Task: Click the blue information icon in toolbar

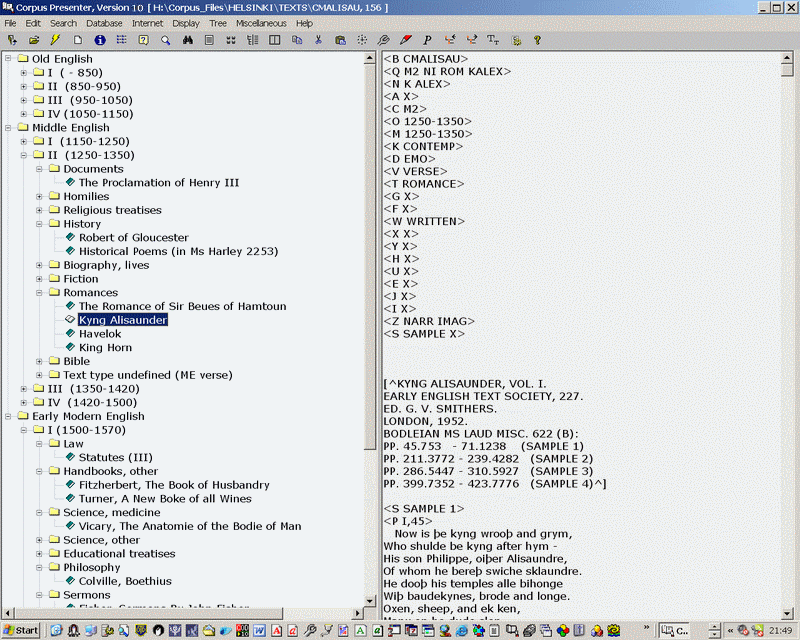Action: pyautogui.click(x=100, y=40)
